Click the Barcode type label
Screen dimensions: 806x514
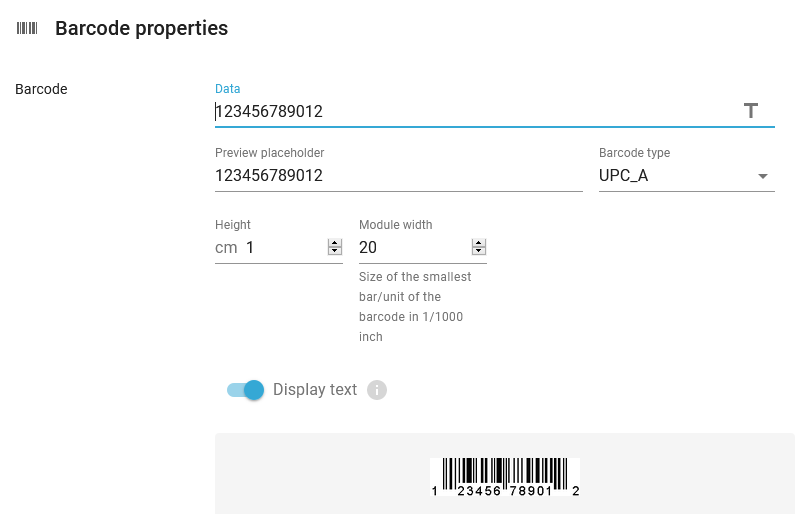[634, 153]
